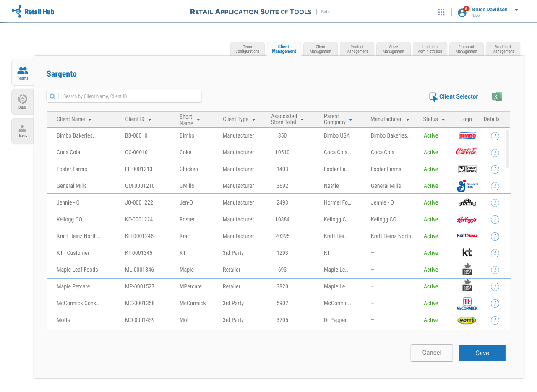537x392 pixels.
Task: View details info for Coca Cola
Action: pyautogui.click(x=495, y=153)
